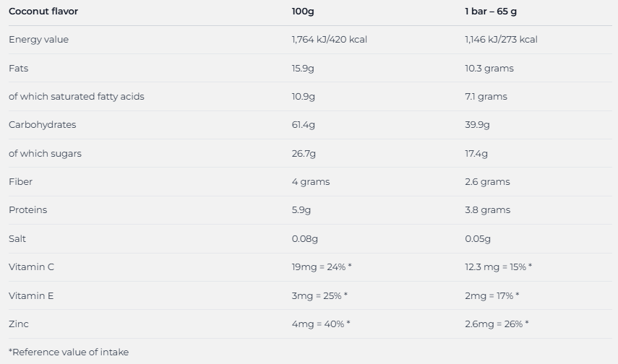Select the "Fiber" row label
Image resolution: width=618 pixels, height=364 pixels.
tap(20, 182)
